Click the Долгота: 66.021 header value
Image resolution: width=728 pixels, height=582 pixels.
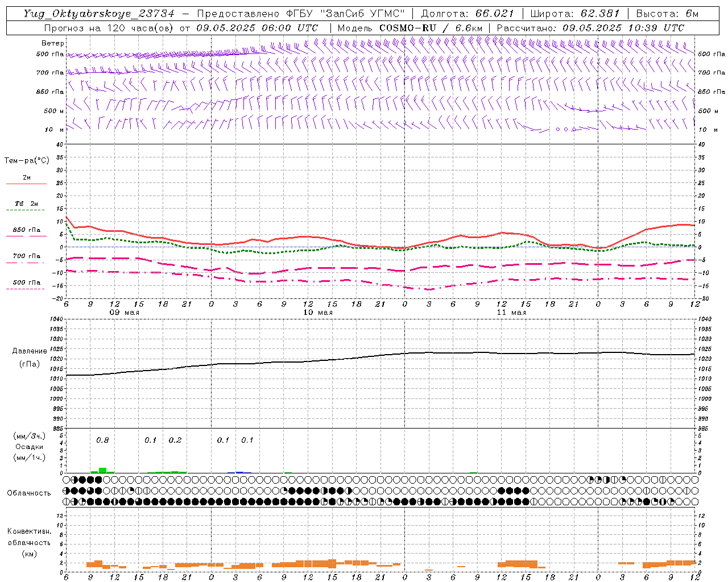click(468, 14)
